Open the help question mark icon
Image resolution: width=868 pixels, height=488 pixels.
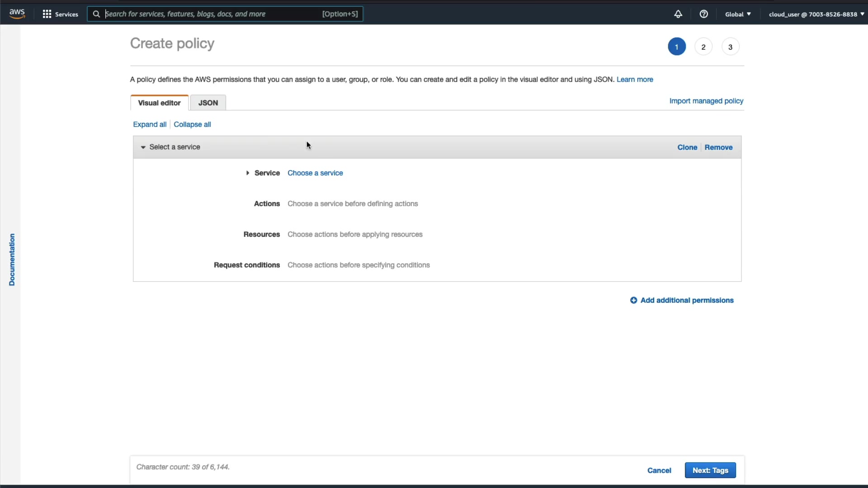(x=703, y=14)
